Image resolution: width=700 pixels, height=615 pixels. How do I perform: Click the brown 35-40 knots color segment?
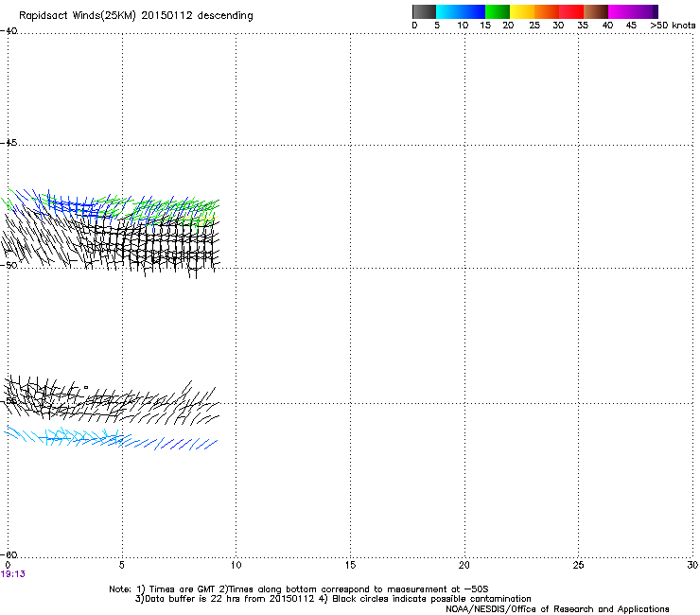596,11
